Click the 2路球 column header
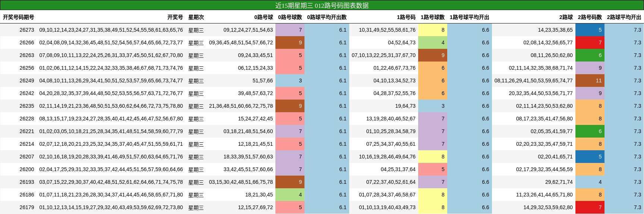This screenshot has width=644, height=214. pyautogui.click(x=566, y=17)
